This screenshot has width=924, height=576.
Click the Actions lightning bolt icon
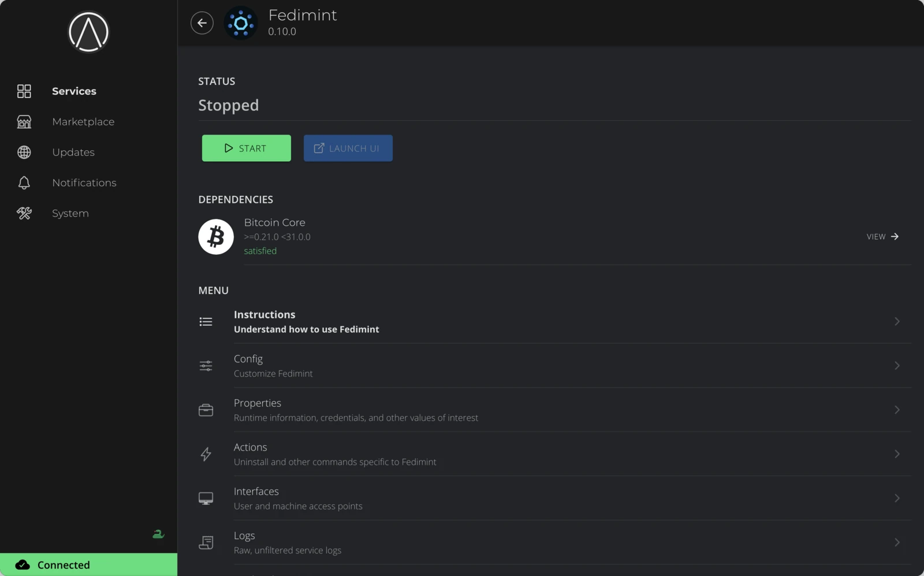206,454
